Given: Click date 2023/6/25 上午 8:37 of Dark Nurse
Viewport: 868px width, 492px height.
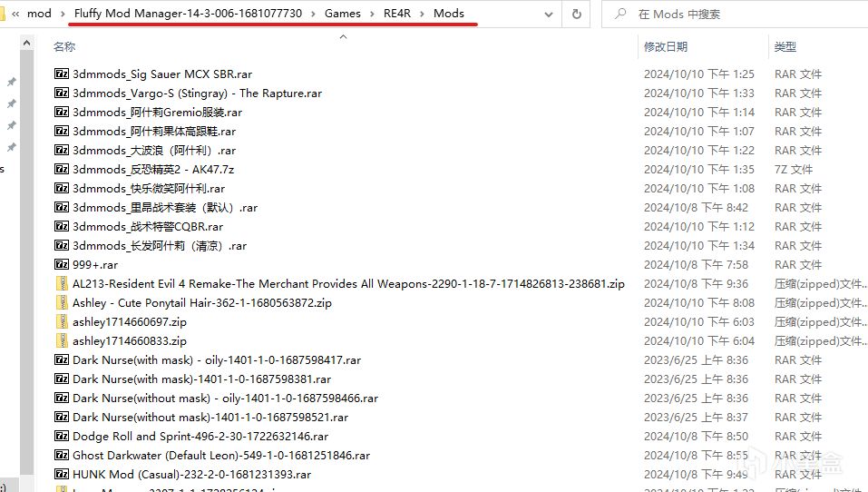Looking at the screenshot, I should (696, 418).
